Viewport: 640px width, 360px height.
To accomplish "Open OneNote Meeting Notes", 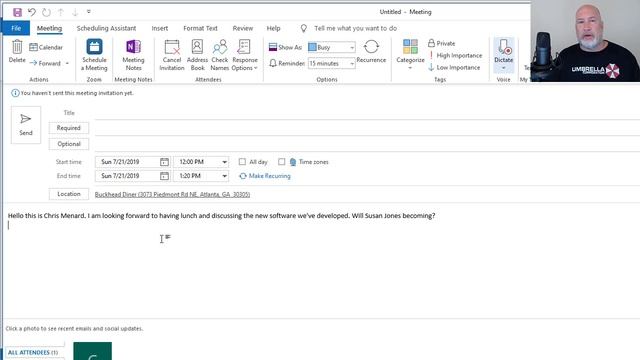I will pyautogui.click(x=133, y=55).
